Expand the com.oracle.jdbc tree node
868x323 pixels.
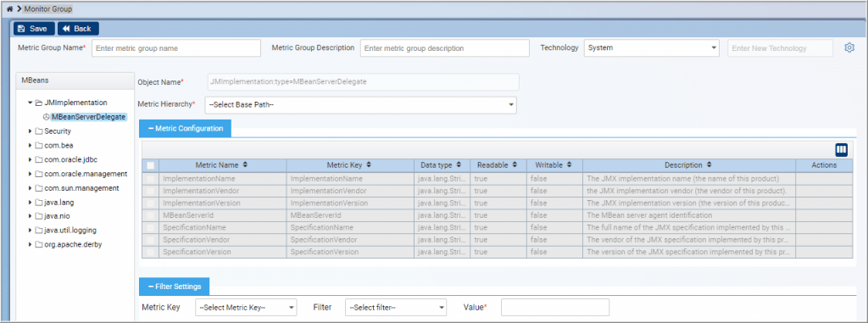30,159
